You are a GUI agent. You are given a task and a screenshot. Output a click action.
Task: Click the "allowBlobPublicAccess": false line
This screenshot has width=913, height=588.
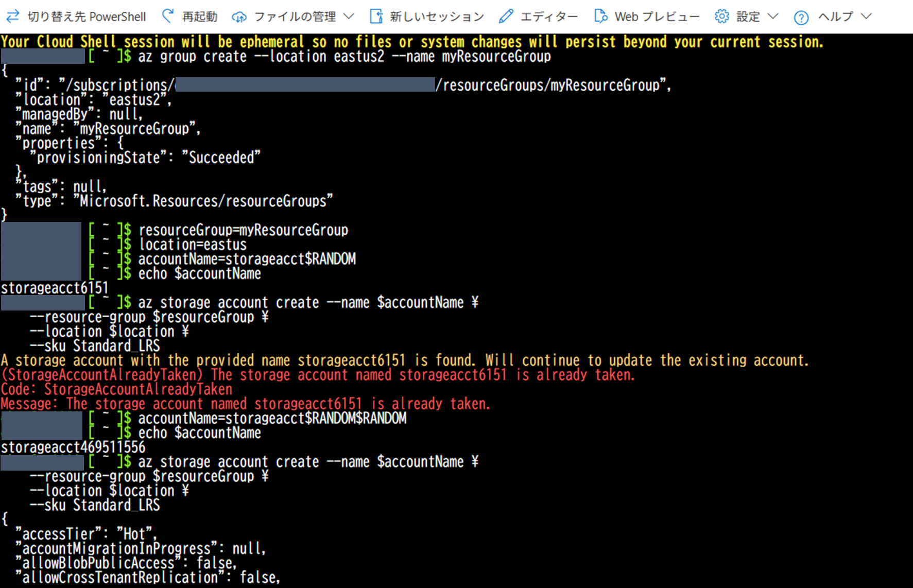(126, 563)
